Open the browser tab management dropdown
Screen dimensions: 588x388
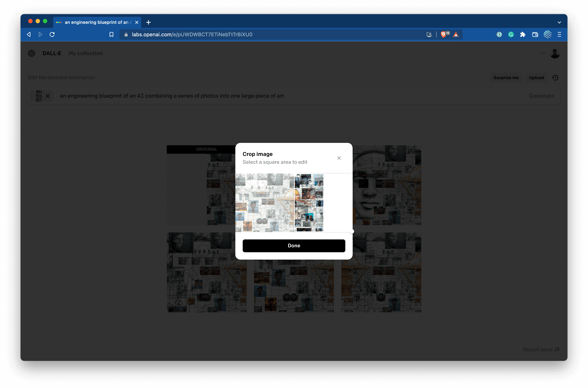(x=559, y=22)
